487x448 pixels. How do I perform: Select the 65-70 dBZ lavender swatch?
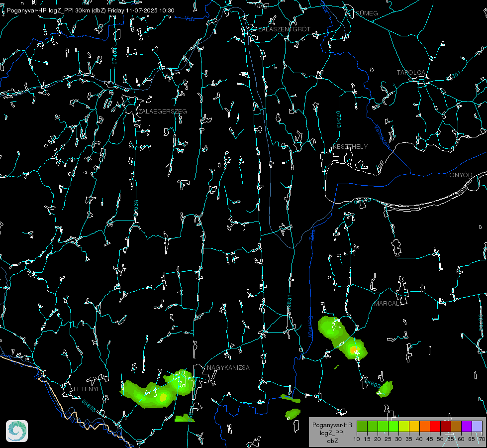[x=477, y=426]
